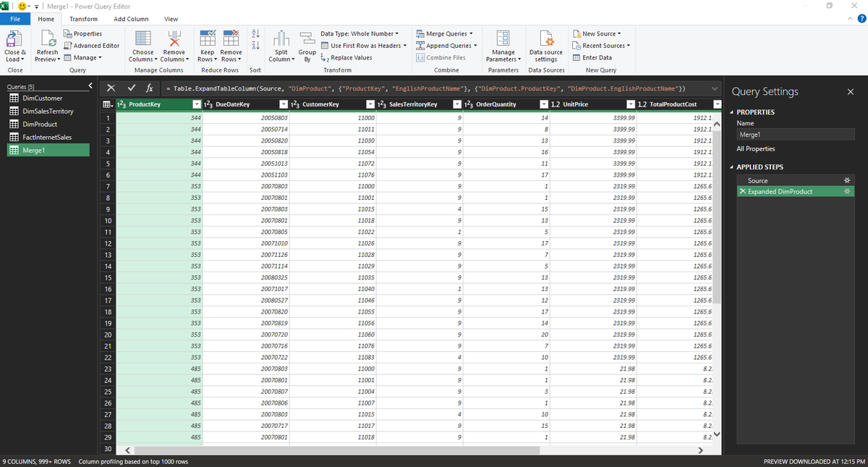Click the table corner menu icon
This screenshot has height=467, width=868.
tap(107, 105)
